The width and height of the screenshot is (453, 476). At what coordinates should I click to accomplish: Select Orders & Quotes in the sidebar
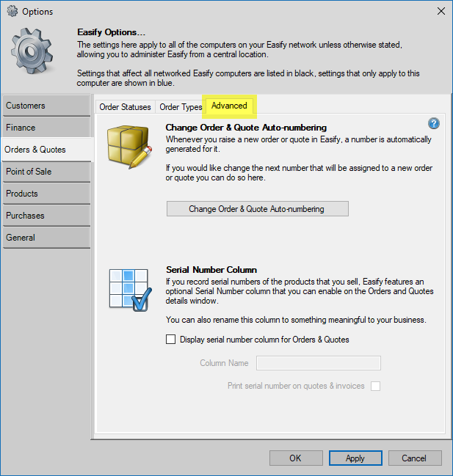tap(46, 150)
